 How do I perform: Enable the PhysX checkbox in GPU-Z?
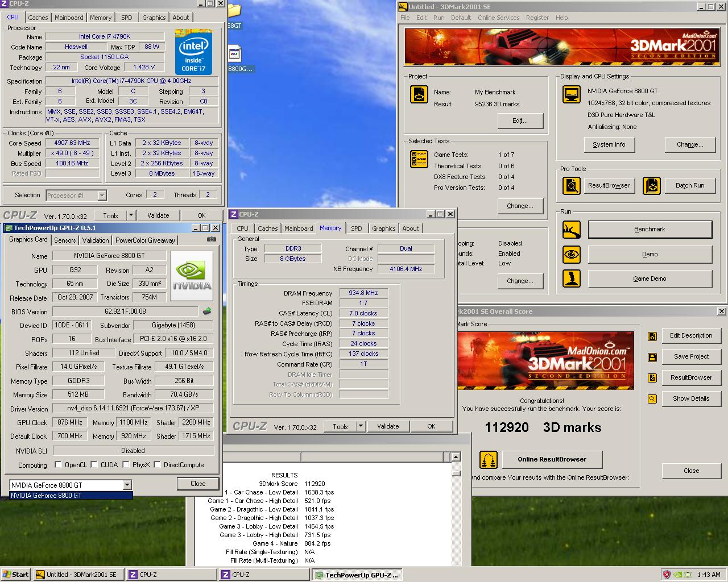(126, 465)
